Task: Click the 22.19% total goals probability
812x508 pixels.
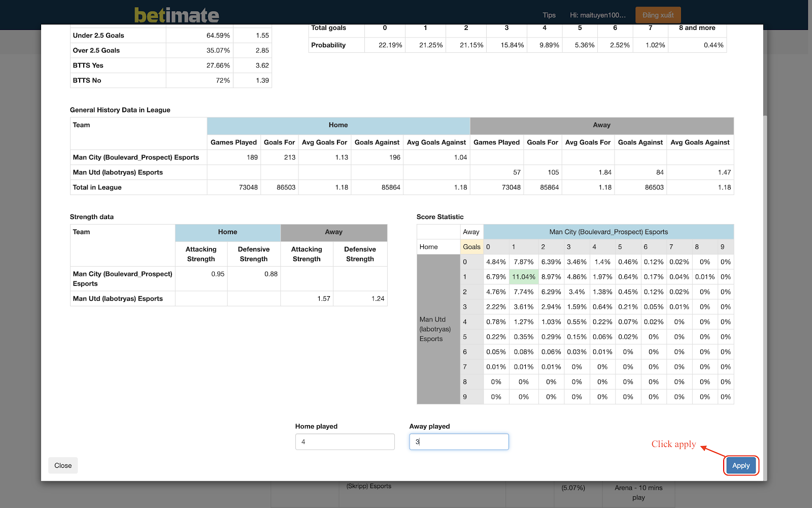Action: (x=390, y=45)
